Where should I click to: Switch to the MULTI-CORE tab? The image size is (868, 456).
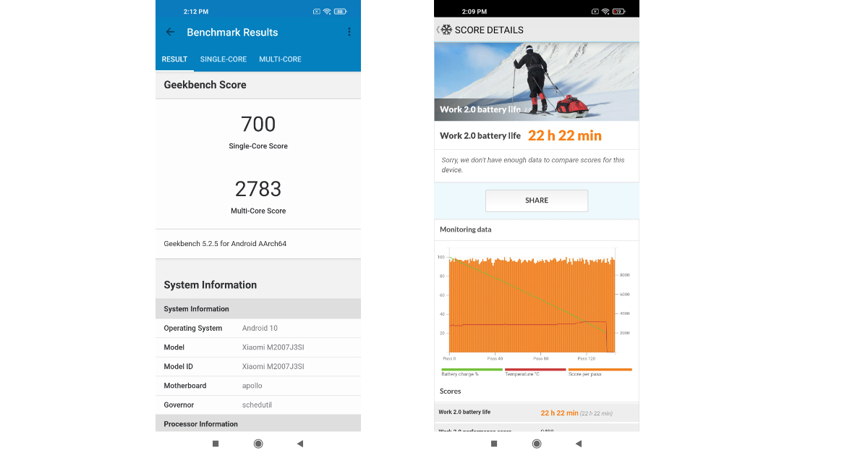pyautogui.click(x=280, y=59)
